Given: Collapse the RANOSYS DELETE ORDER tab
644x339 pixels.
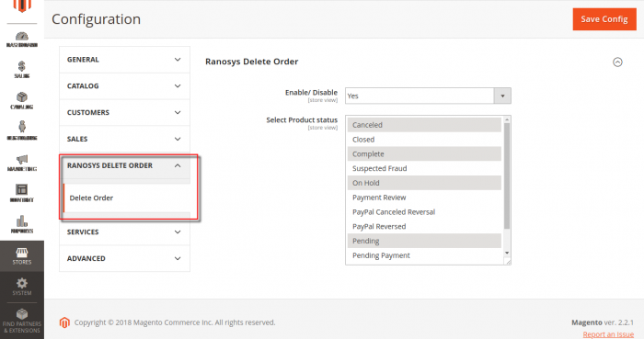Looking at the screenshot, I should 124,165.
